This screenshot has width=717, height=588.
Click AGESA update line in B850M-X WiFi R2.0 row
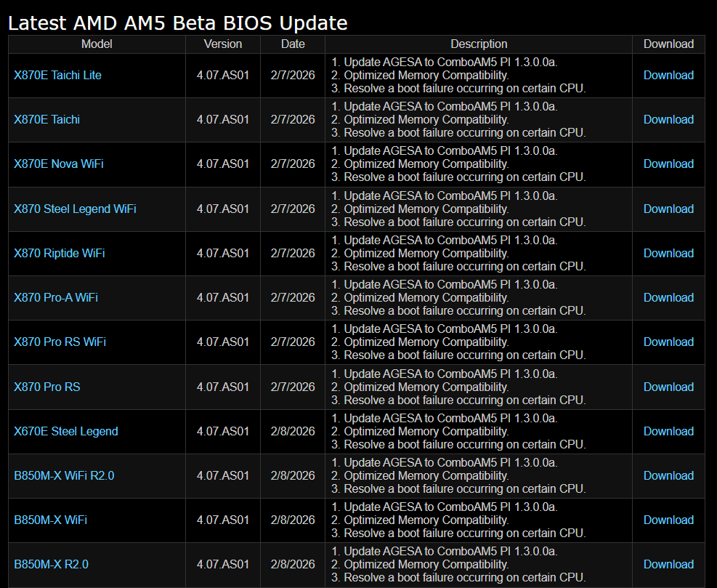[444, 462]
